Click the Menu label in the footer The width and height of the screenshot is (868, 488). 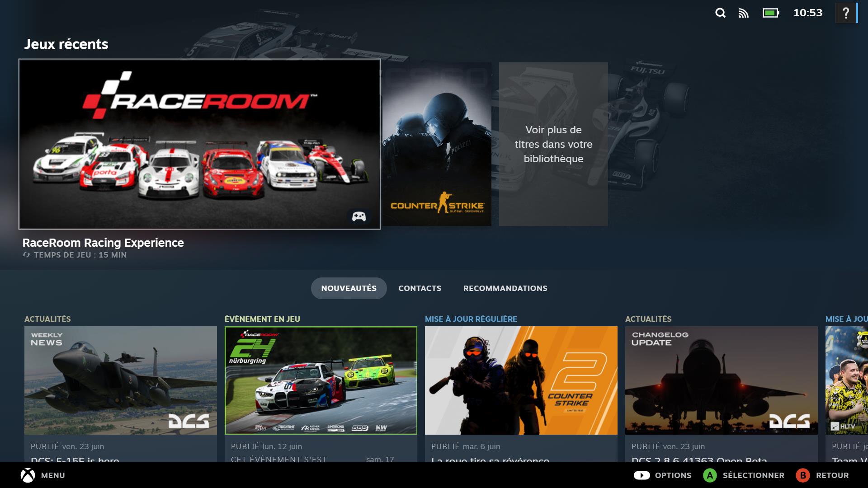pyautogui.click(x=53, y=475)
